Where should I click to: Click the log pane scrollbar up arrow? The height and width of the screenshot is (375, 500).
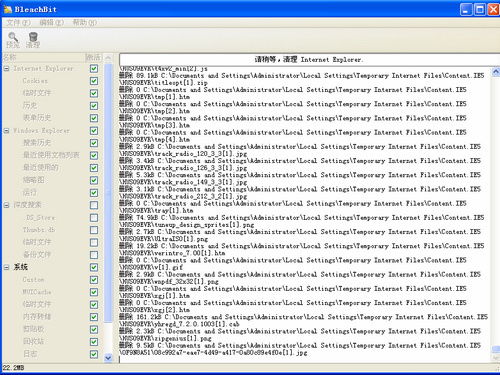click(x=496, y=71)
